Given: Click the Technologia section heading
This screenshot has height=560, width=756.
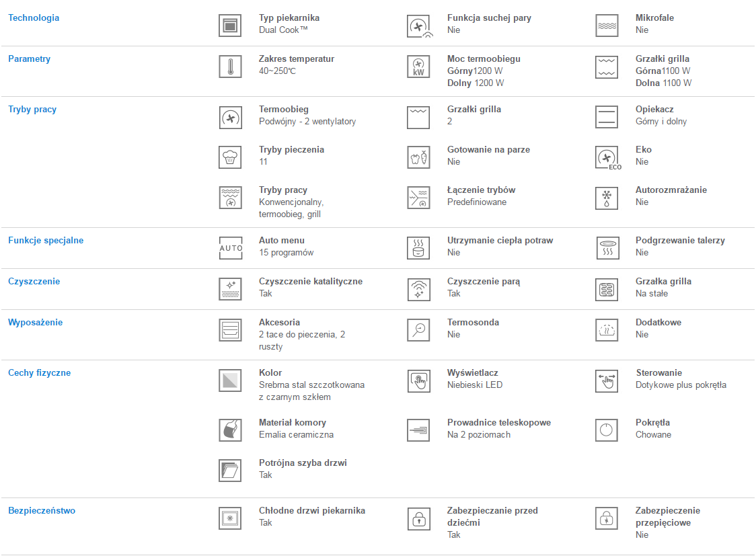Looking at the screenshot, I should (x=34, y=18).
